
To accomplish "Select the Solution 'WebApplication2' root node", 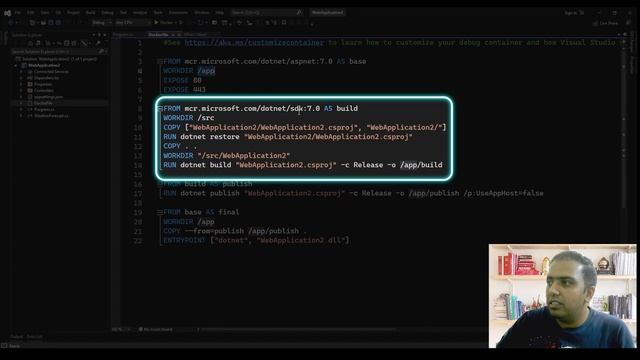I will [59, 59].
